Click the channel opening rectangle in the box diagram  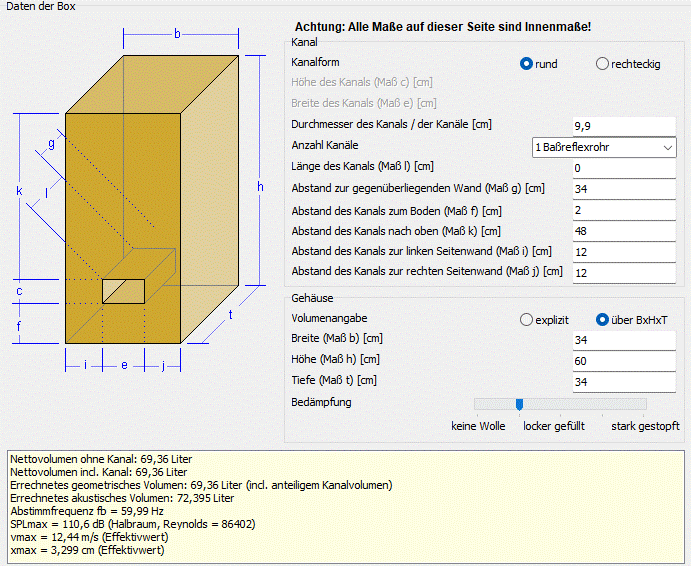click(x=123, y=291)
